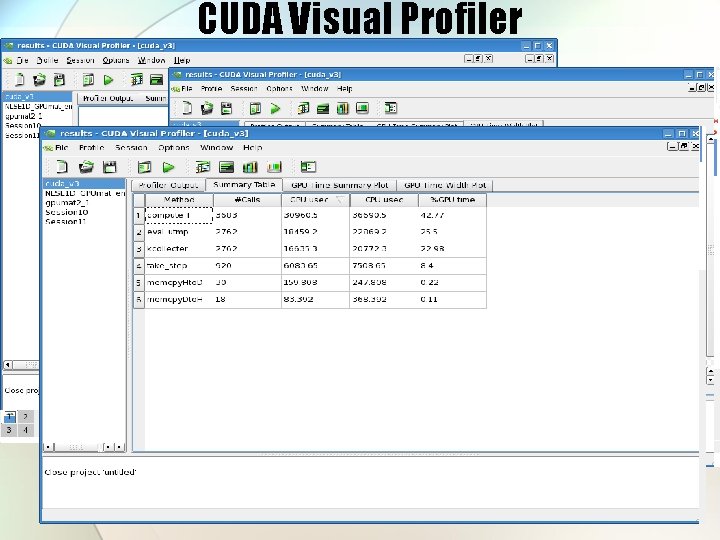Select NLSE1D_GPUmat_en item in front window tree

coord(84,193)
